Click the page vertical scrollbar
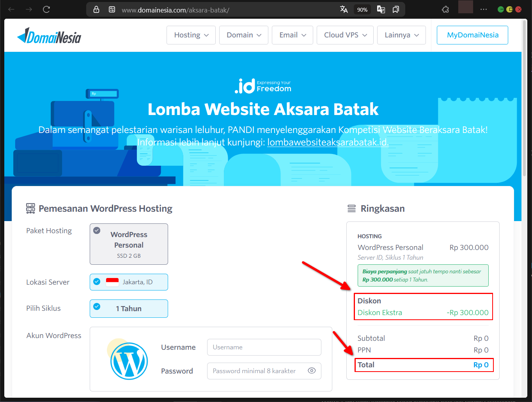Viewport: 532px width, 402px height. click(524, 97)
